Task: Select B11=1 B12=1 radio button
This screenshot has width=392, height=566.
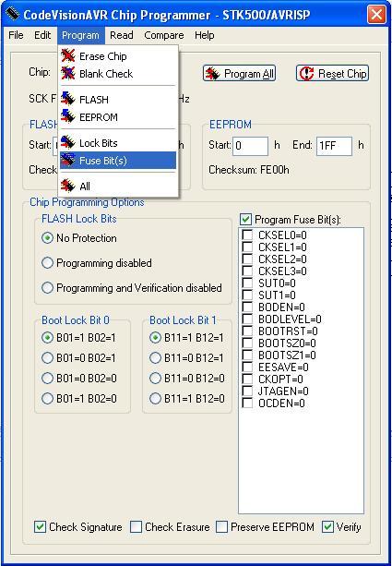Action: [155, 338]
